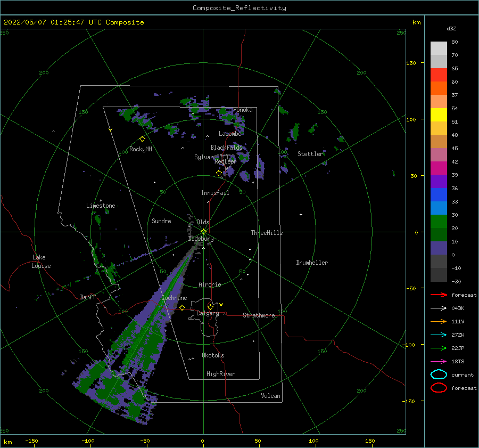Click the -30 value on dBZ scale
Image resolution: width=479 pixels, height=448 pixels.
coord(457,281)
